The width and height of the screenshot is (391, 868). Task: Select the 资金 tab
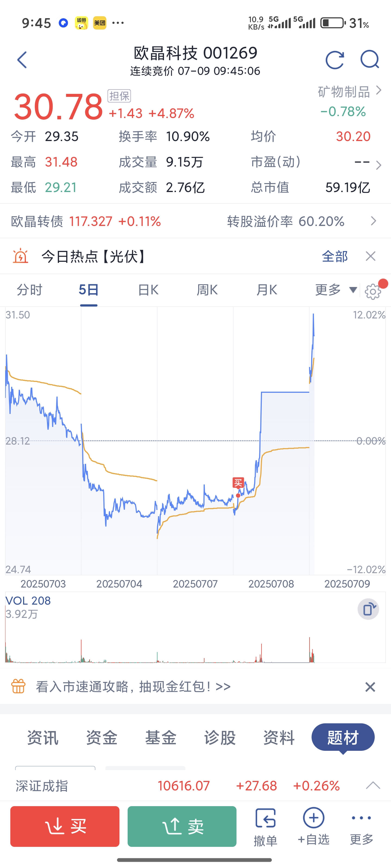(x=102, y=738)
